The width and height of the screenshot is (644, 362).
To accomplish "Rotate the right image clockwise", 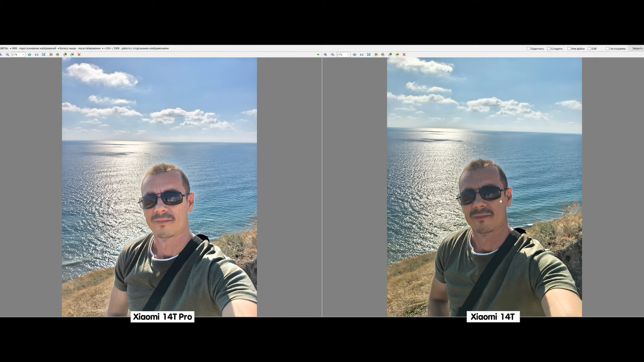I will coord(383,55).
